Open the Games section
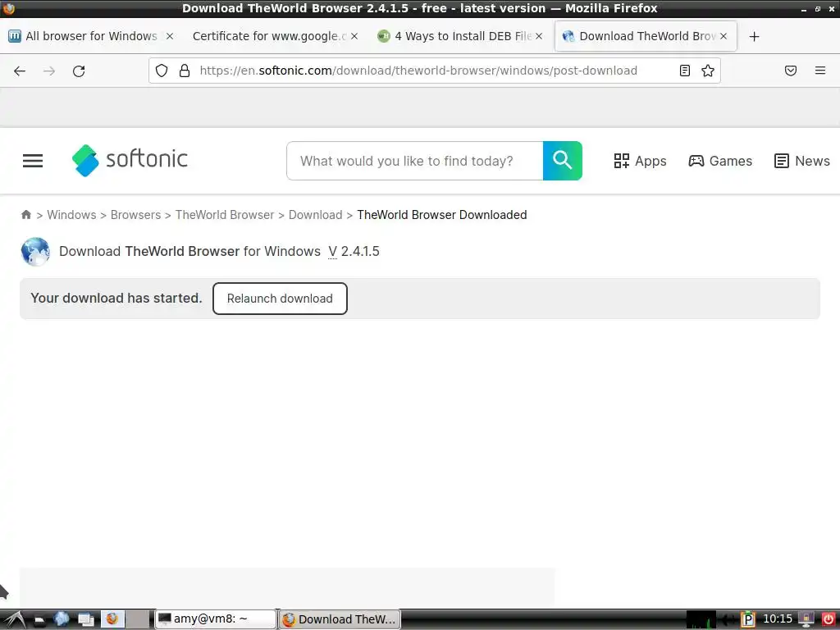Screen dimensions: 840x630 (720, 161)
